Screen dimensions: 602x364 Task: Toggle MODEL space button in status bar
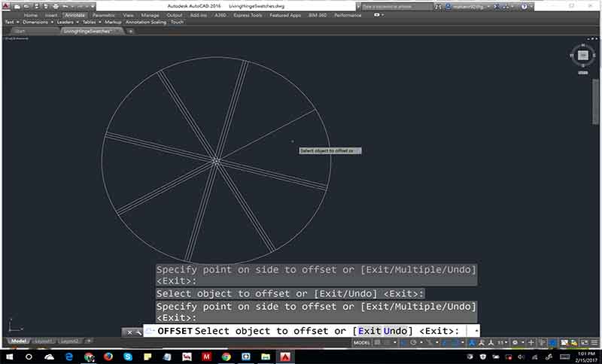point(361,342)
